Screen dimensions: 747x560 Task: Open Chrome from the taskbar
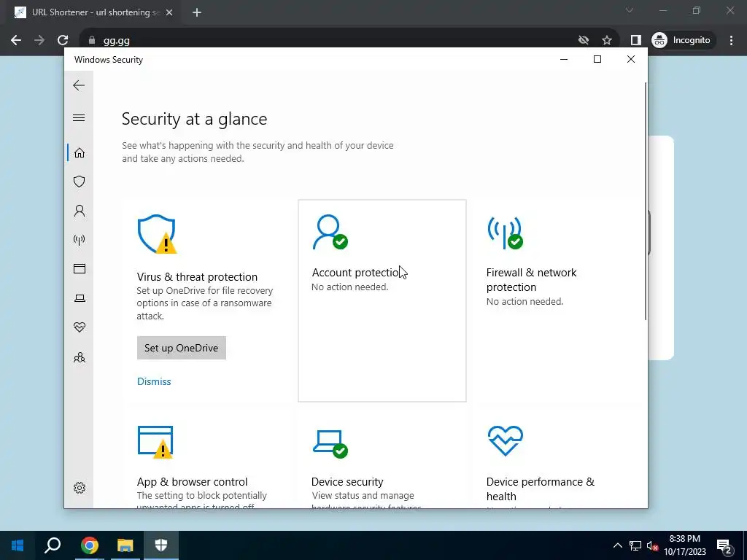tap(90, 545)
